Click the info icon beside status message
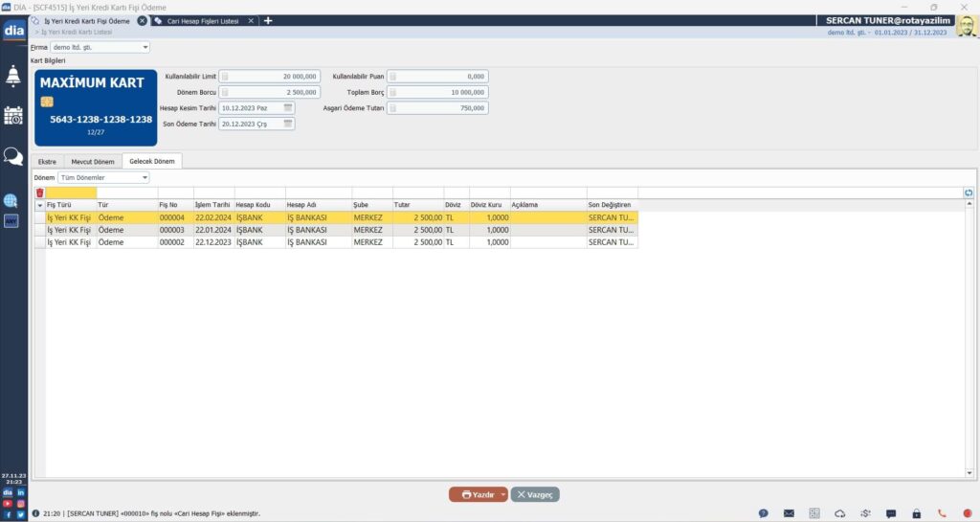 coord(35,513)
